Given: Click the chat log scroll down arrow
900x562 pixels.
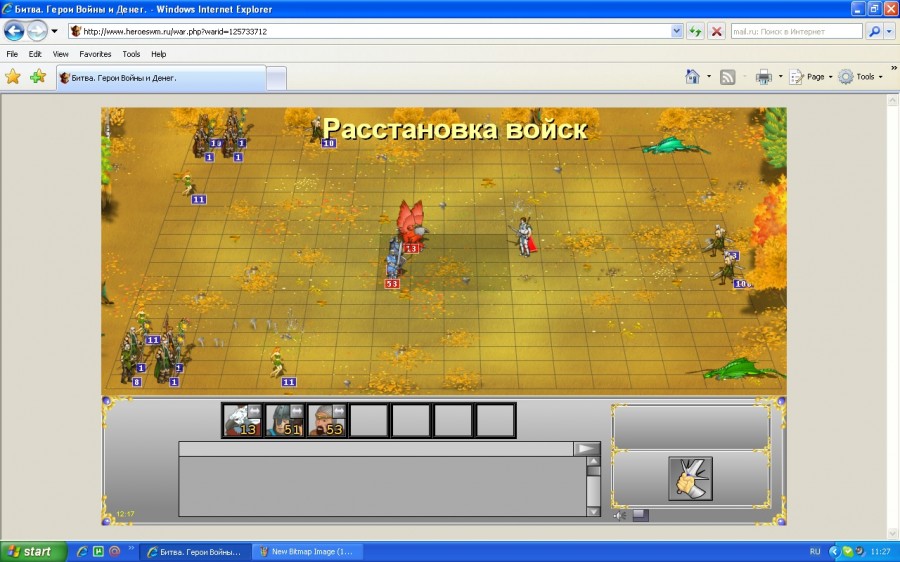Looking at the screenshot, I should point(593,511).
